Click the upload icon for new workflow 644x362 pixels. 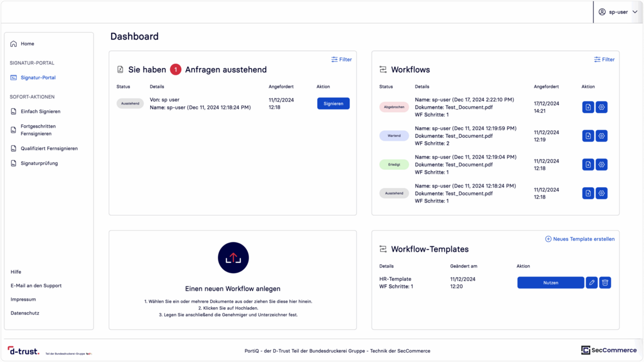coord(233,258)
